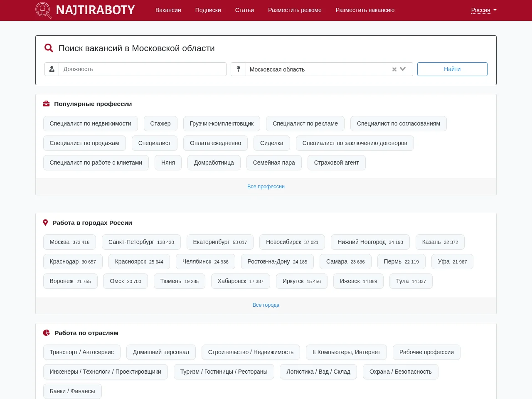The width and height of the screenshot is (532, 399).
Task: Select Красноярск city tag
Action: coord(139,262)
